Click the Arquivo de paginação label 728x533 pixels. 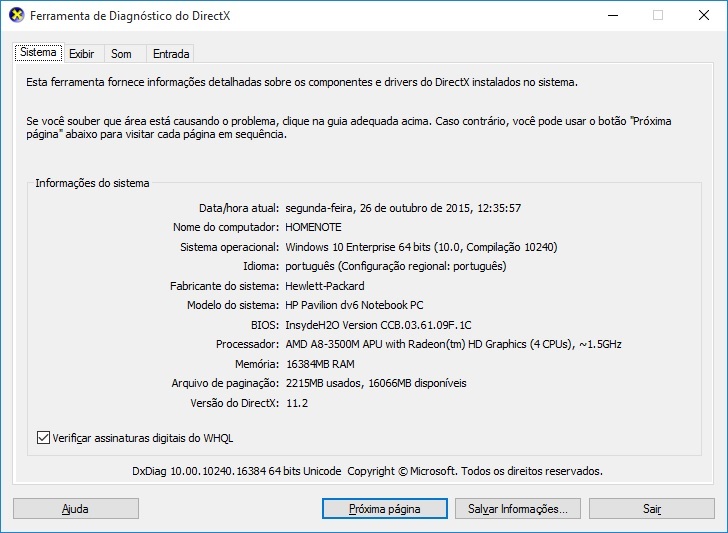pyautogui.click(x=225, y=384)
